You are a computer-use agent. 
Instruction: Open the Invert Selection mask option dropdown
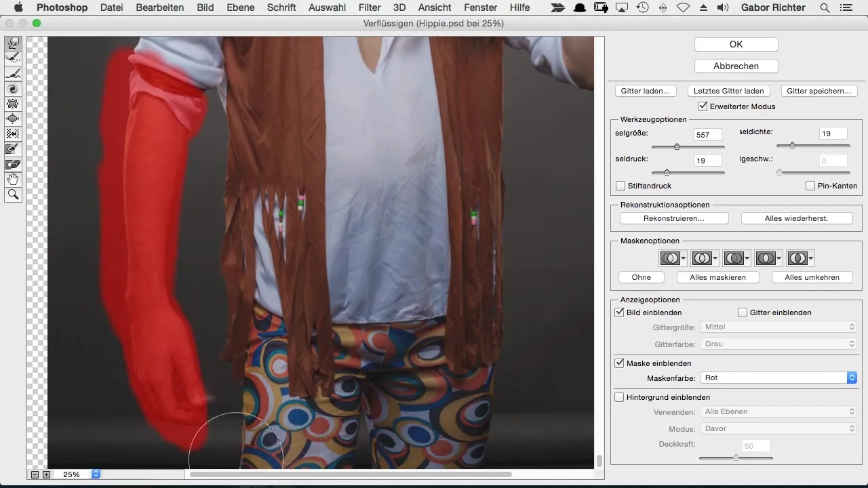pos(801,258)
